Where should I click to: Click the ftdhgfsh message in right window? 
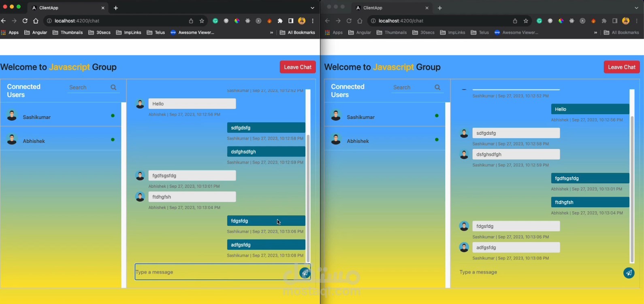[x=590, y=202]
